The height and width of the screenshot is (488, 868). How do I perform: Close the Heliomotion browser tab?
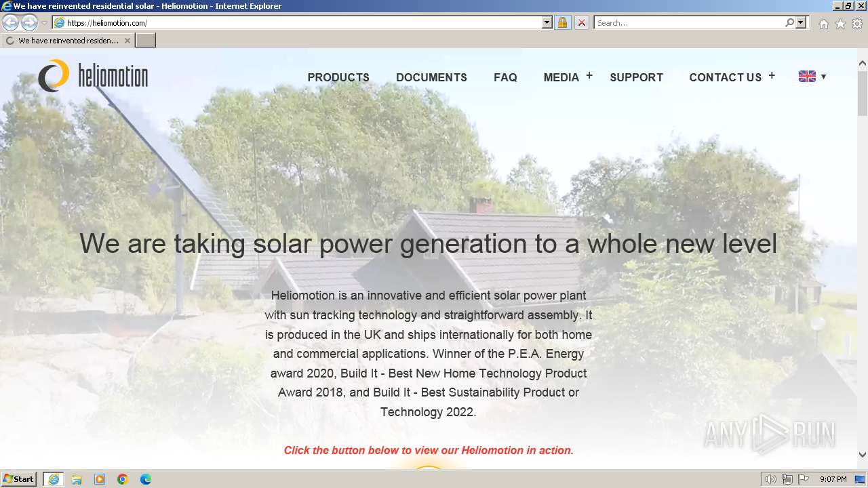coord(127,41)
